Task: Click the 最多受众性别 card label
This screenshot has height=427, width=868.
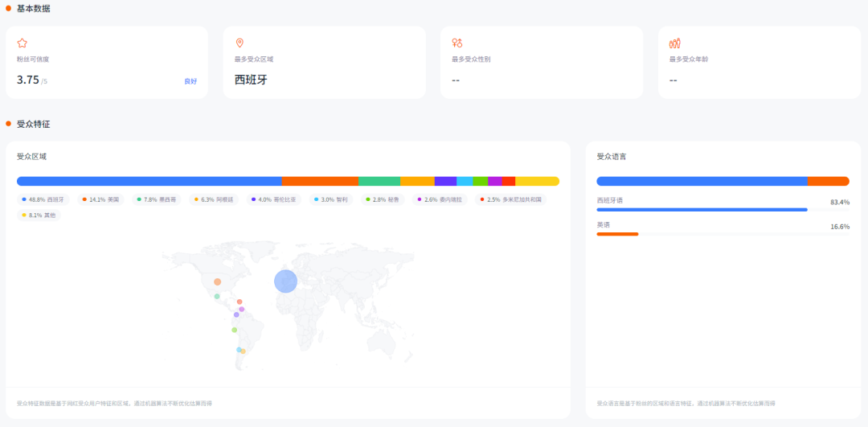Action: pyautogui.click(x=470, y=60)
